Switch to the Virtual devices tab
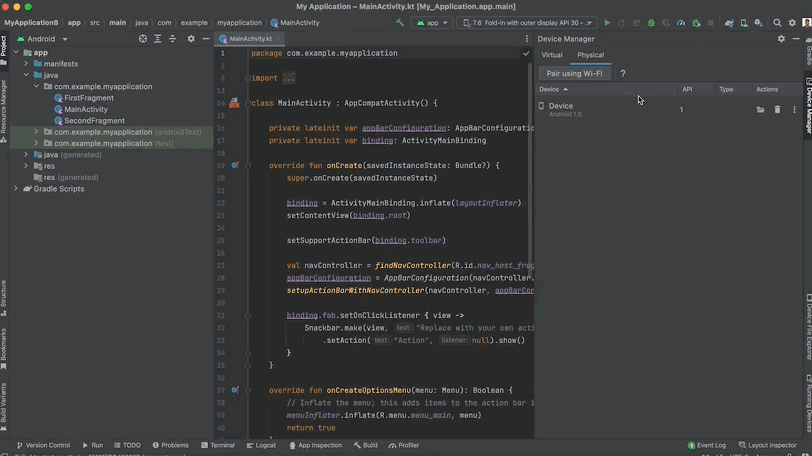 pyautogui.click(x=552, y=55)
